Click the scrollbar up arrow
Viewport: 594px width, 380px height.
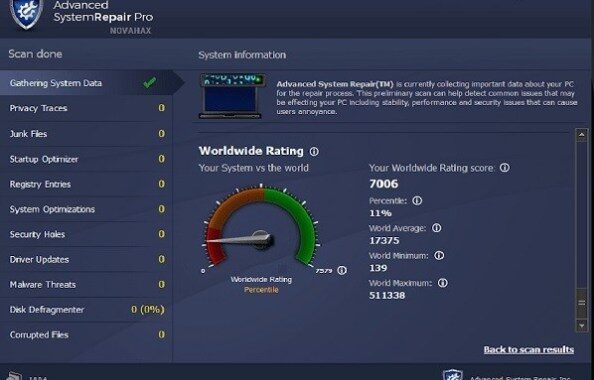581,135
